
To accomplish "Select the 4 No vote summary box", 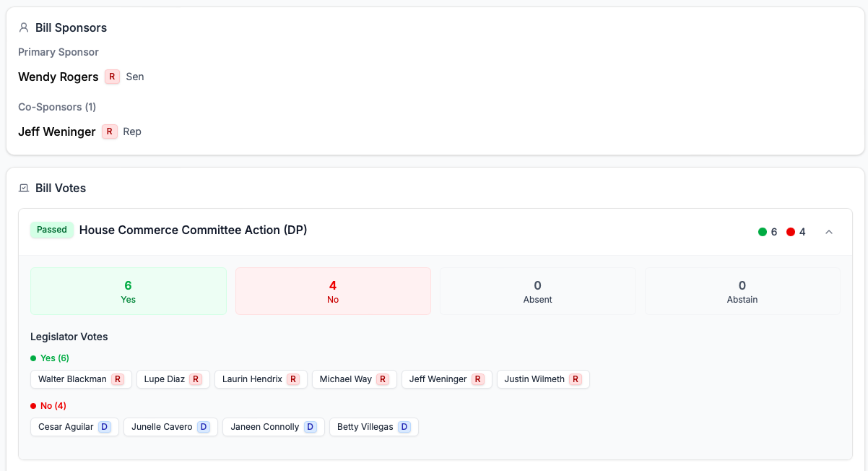I will [x=333, y=291].
